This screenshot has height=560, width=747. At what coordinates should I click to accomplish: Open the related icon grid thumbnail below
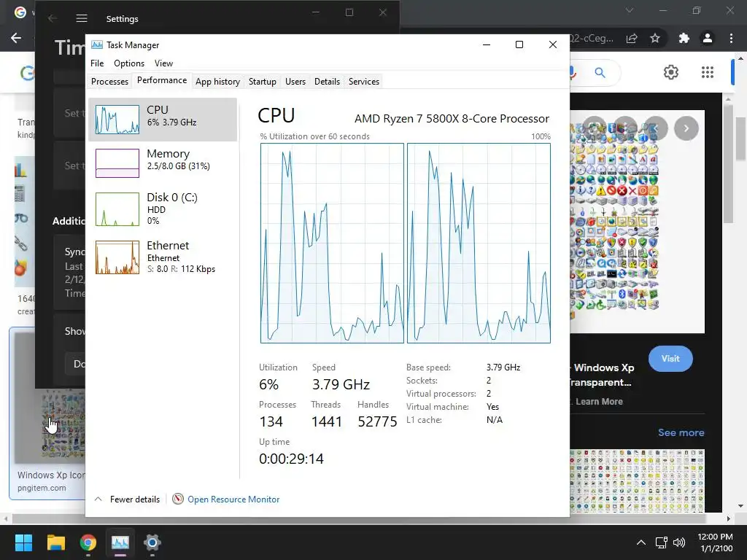(638, 481)
